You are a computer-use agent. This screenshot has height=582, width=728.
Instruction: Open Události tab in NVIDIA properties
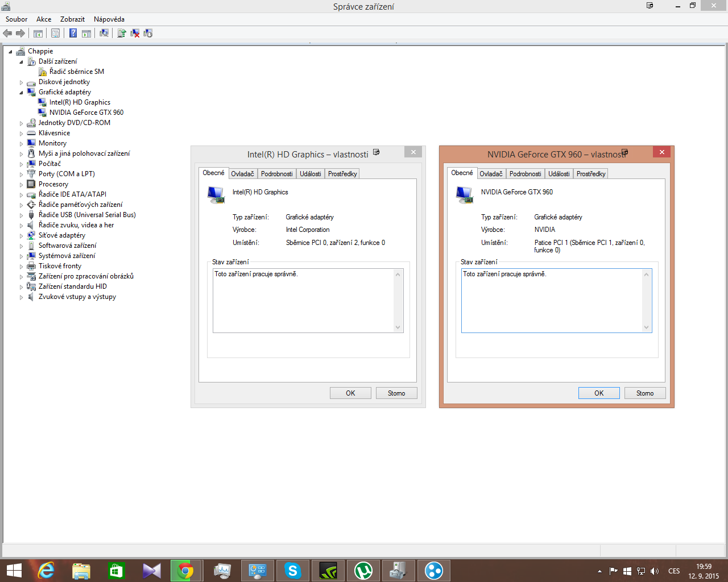559,174
